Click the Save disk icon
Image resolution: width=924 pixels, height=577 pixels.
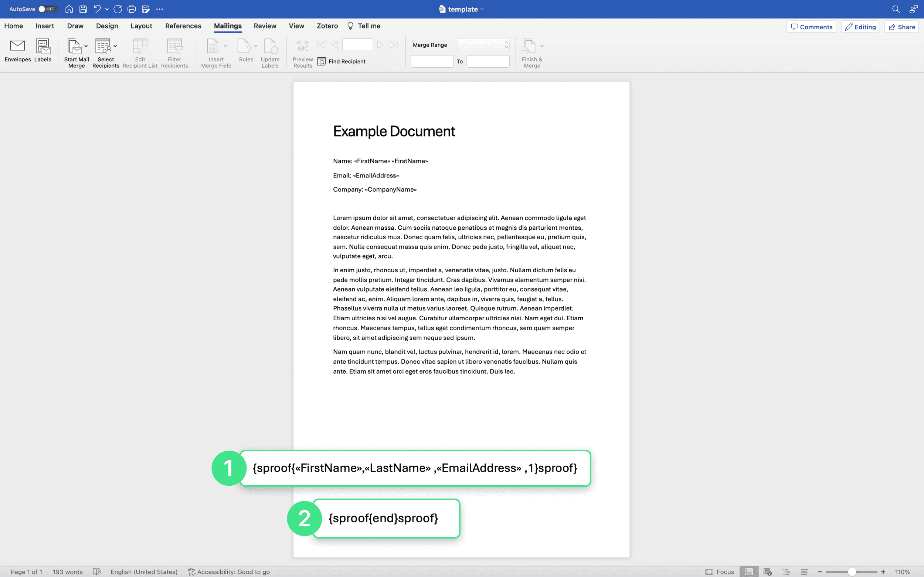[x=83, y=9]
